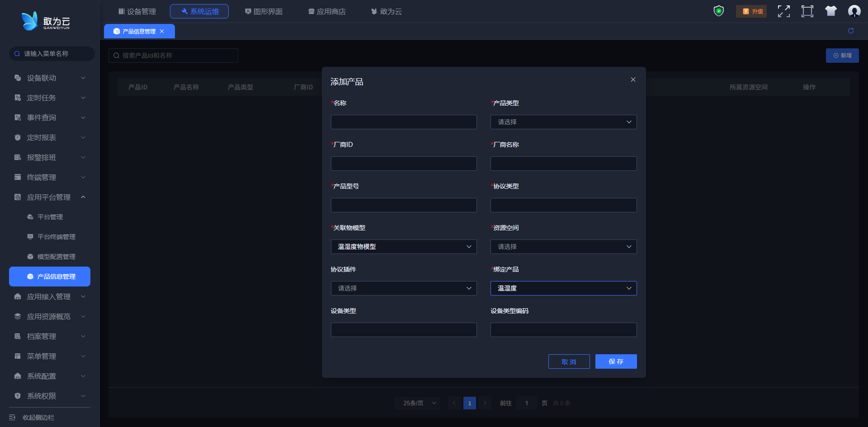Click the 设备联动 sidebar icon
868x427 pixels.
click(x=18, y=78)
